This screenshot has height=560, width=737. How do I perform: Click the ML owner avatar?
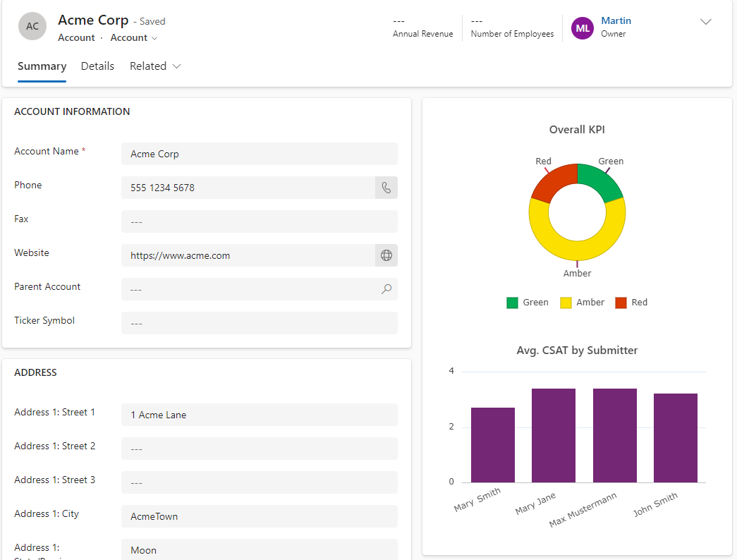[x=583, y=28]
